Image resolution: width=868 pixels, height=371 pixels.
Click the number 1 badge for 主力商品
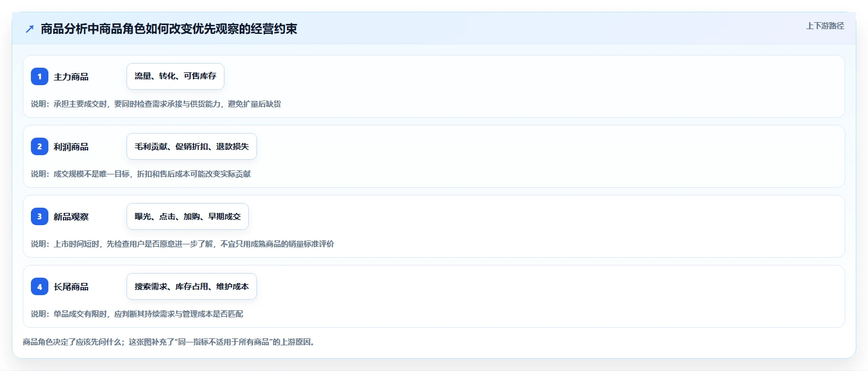(x=40, y=76)
